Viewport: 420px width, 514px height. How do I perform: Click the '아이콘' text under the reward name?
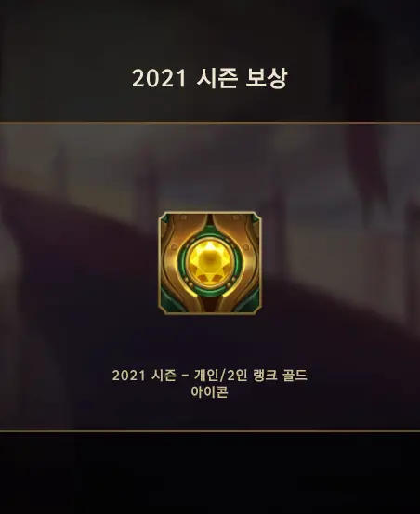point(210,391)
